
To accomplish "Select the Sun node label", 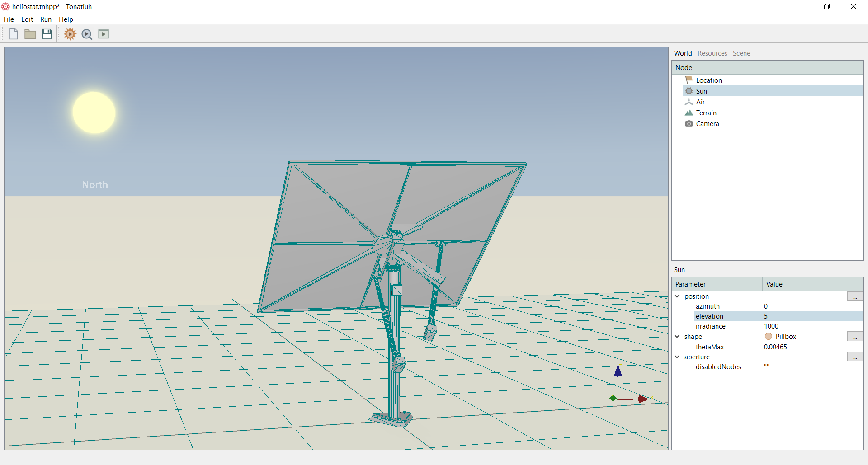I will 701,91.
